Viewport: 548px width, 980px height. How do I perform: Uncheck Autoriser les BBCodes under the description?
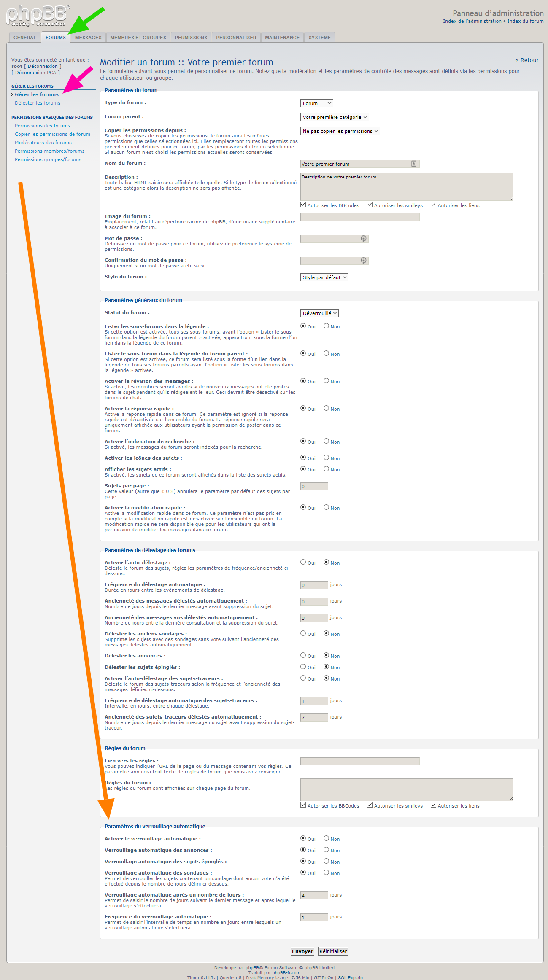pos(303,205)
